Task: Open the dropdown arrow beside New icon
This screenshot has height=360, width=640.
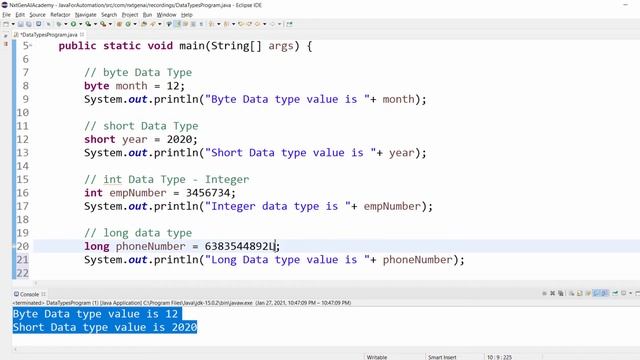Action: click(x=13, y=24)
